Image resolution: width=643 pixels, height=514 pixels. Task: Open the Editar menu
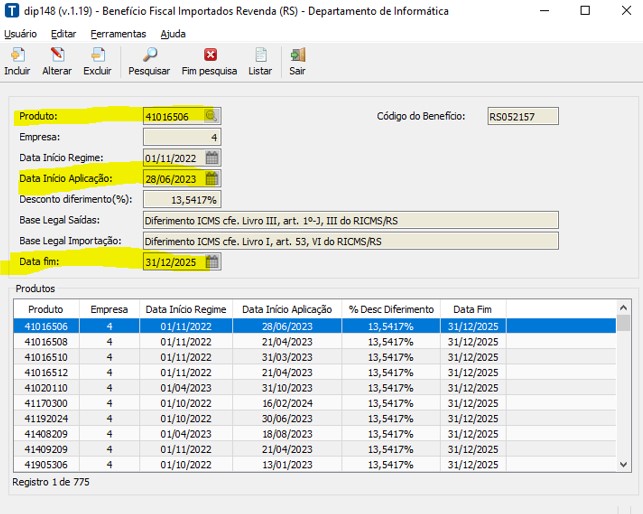pos(63,33)
